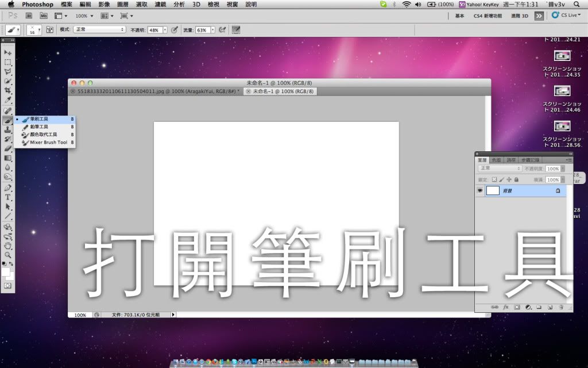Hide the 背景 layer with eye icon
588x368 pixels.
[480, 190]
